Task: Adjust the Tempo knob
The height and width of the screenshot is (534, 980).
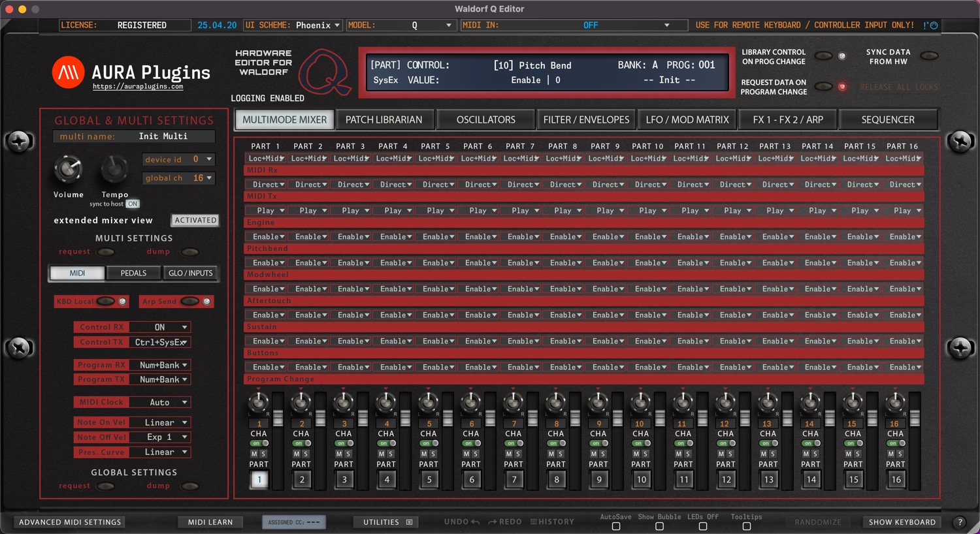Action: 114,170
